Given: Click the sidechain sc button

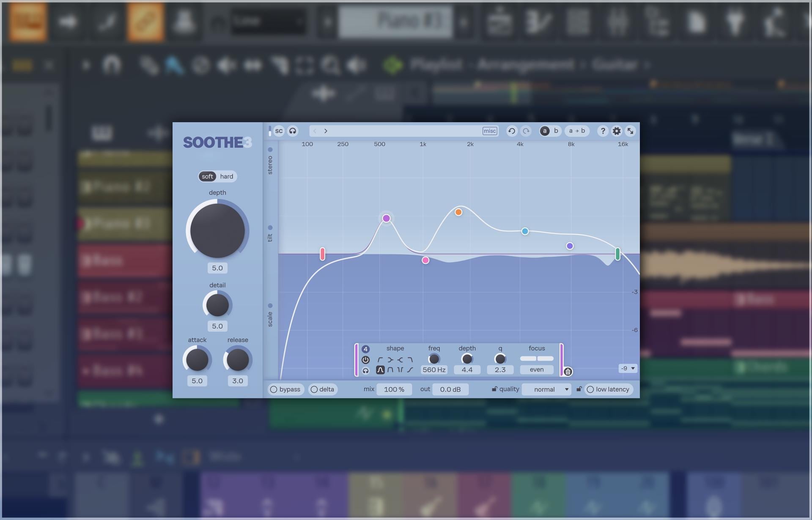Looking at the screenshot, I should (279, 131).
